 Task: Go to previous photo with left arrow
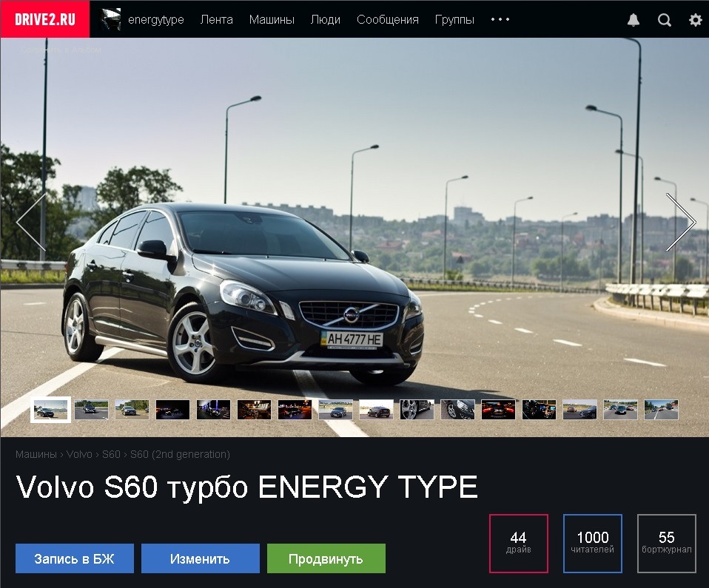tap(31, 222)
